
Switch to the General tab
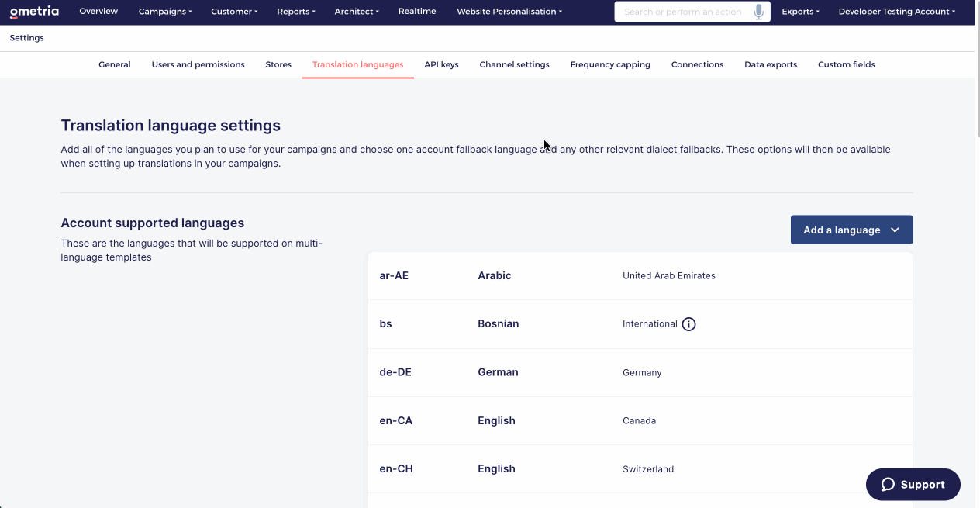pos(115,65)
